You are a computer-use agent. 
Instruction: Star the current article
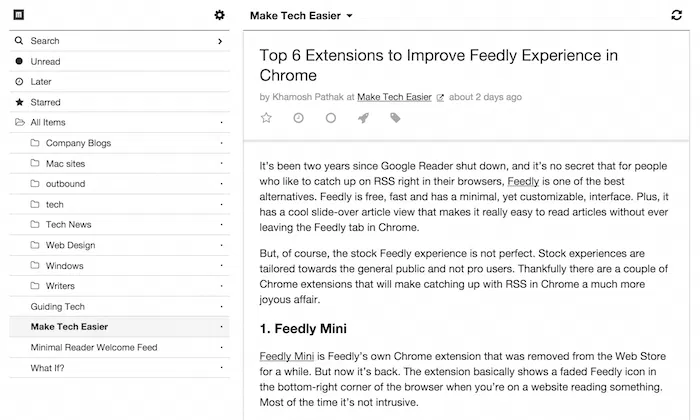[266, 118]
